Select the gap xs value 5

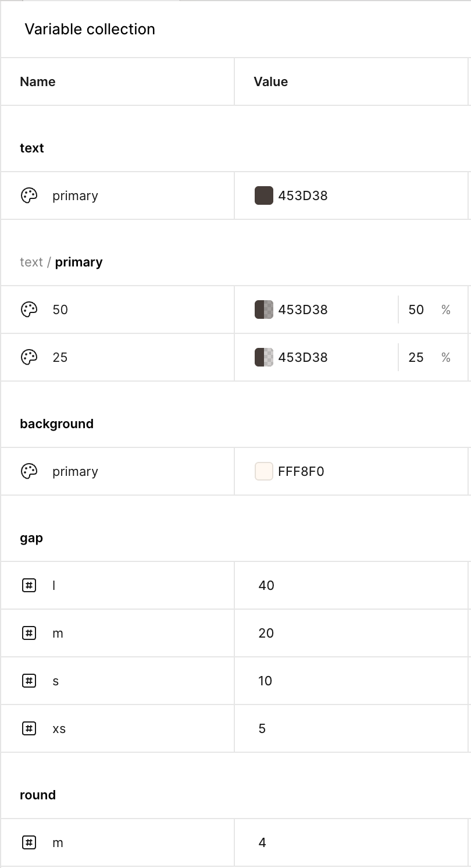pos(262,728)
